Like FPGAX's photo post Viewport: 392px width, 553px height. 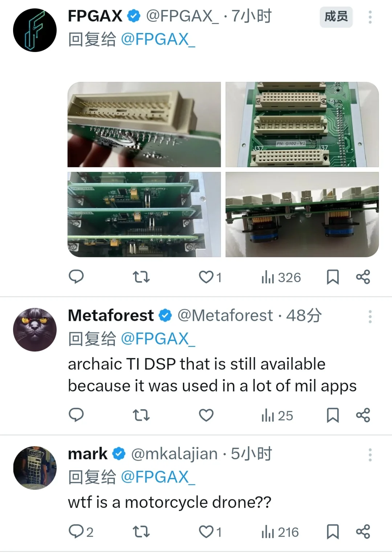(206, 277)
